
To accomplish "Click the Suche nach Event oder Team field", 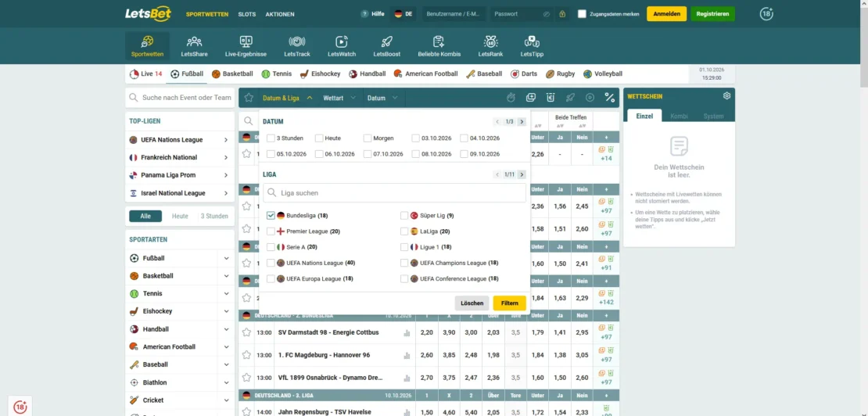I will coord(180,98).
